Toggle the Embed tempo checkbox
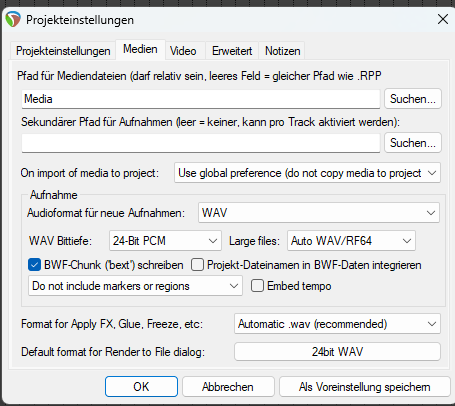The height and width of the screenshot is (406, 455). 257,286
